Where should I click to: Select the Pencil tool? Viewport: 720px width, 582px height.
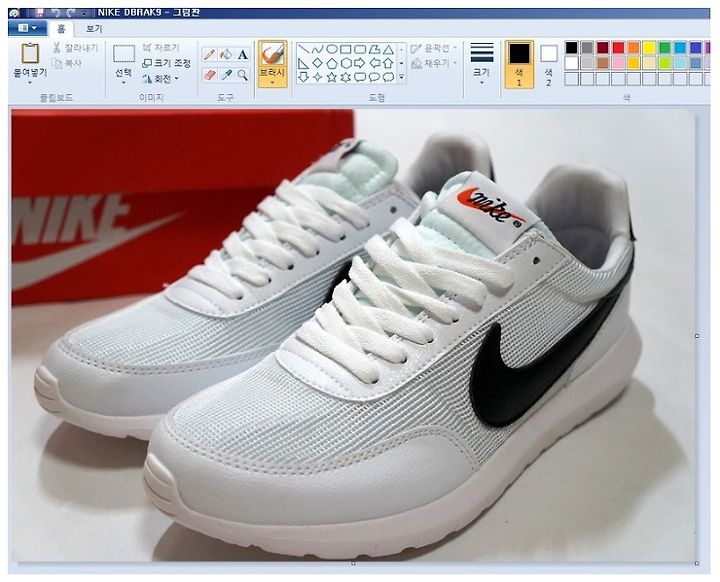click(209, 55)
